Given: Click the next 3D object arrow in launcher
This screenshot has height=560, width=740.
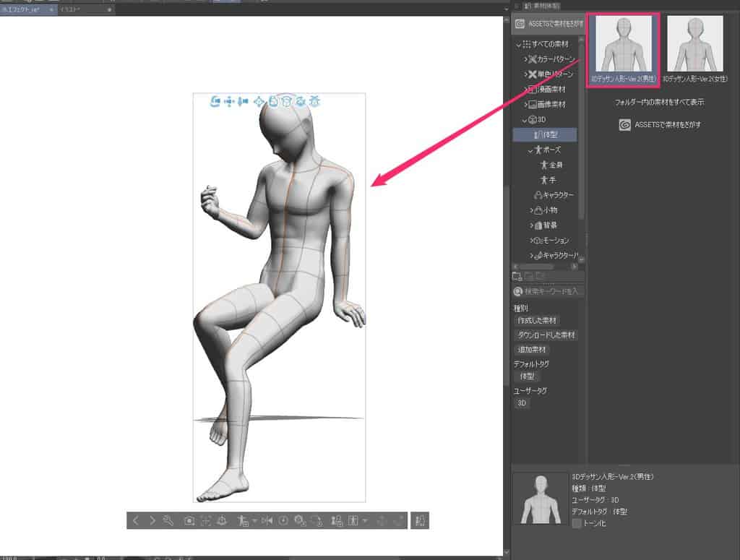Looking at the screenshot, I should 152,521.
